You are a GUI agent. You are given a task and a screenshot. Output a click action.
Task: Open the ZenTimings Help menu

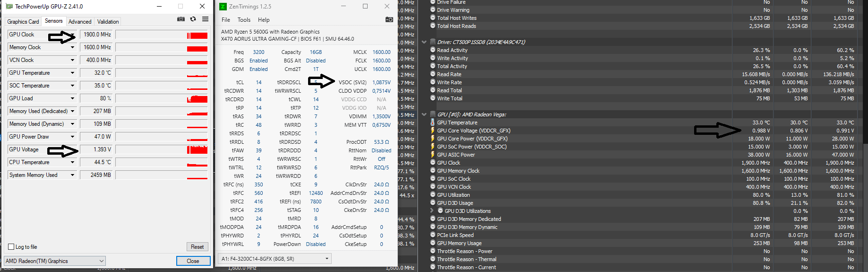tap(264, 20)
